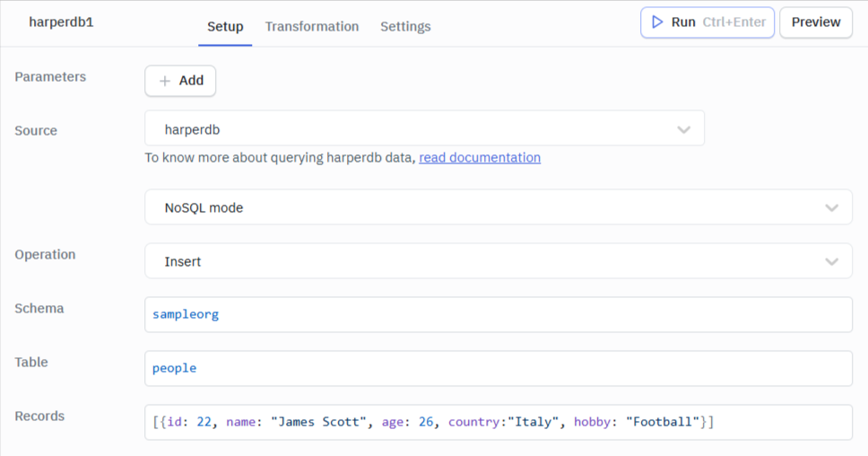The image size is (868, 456).
Task: Switch to the Settings tab
Action: pos(405,27)
